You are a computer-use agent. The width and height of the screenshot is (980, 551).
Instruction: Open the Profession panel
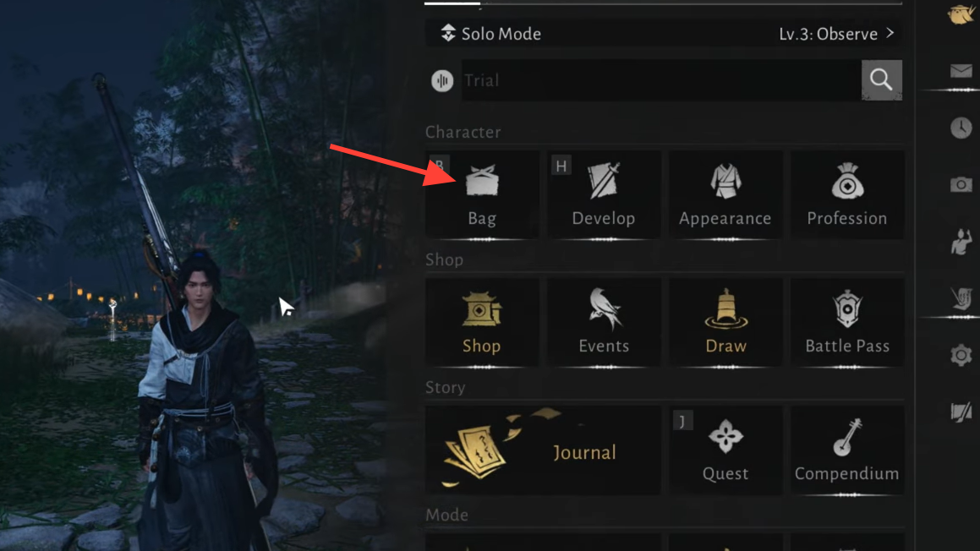pos(847,194)
